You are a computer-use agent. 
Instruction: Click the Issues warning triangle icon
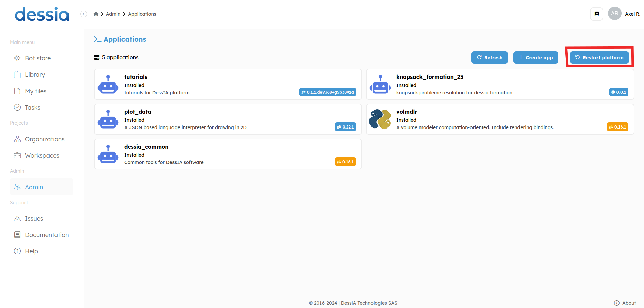pyautogui.click(x=17, y=218)
